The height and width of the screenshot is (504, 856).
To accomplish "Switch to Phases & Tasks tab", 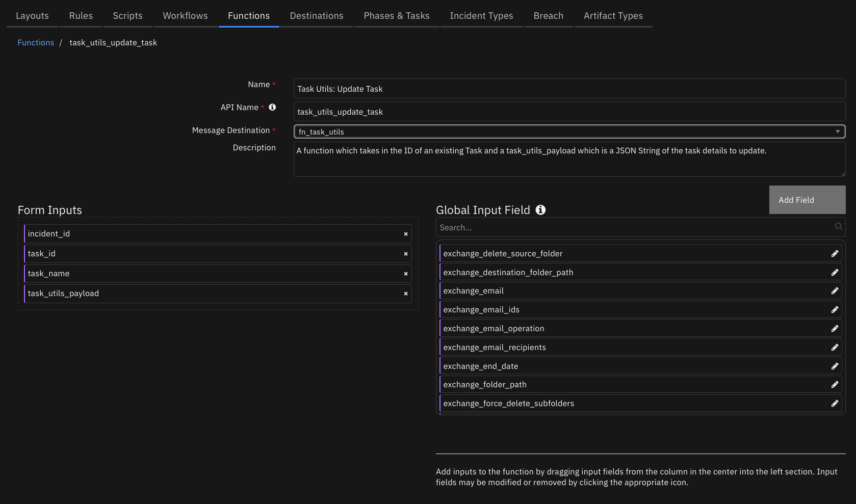I will (397, 16).
